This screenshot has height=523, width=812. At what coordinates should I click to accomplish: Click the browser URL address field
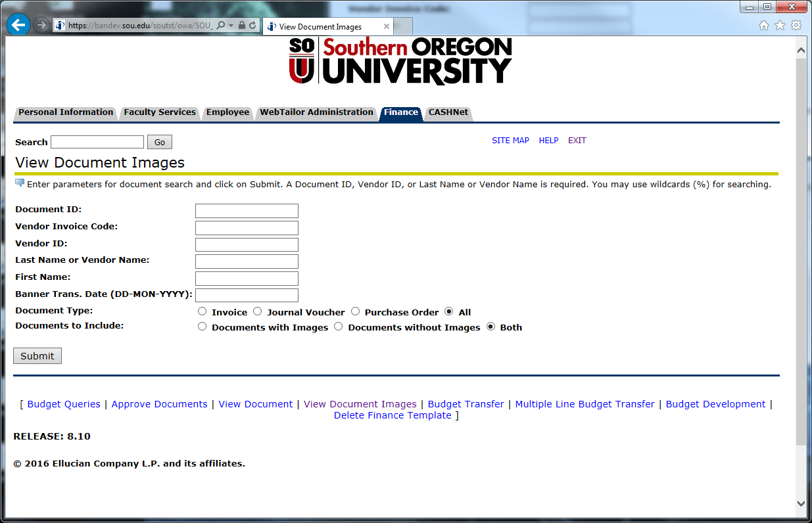coord(140,25)
